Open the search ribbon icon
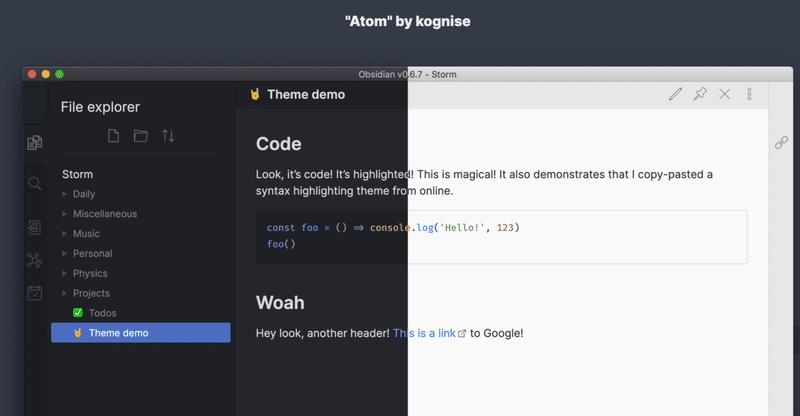Screen dimensions: 800x416 [x=35, y=184]
